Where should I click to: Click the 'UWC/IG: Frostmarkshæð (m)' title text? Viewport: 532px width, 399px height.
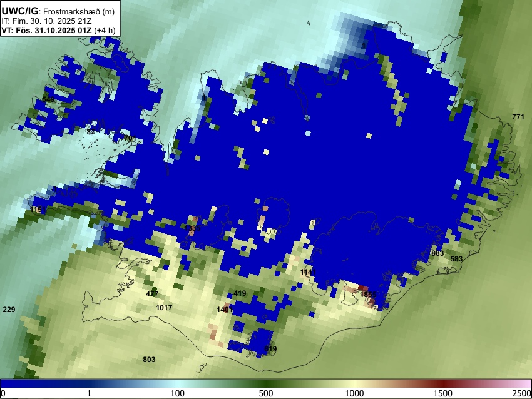58,11
